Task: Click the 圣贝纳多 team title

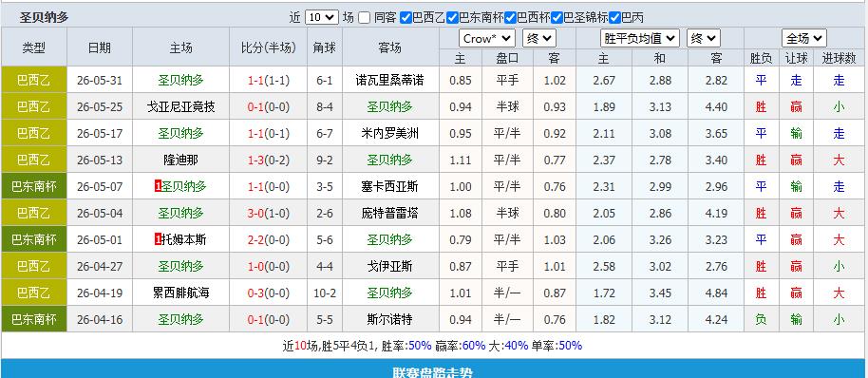Action: tap(45, 17)
